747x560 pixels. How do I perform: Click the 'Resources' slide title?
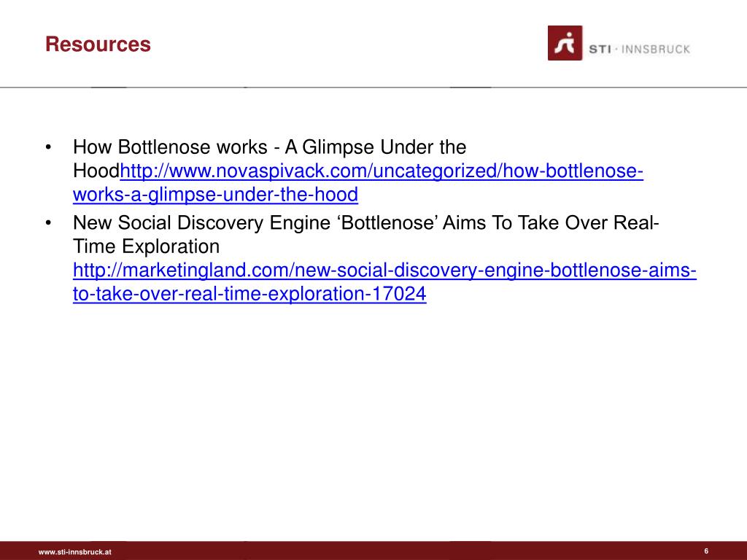pyautogui.click(x=98, y=44)
